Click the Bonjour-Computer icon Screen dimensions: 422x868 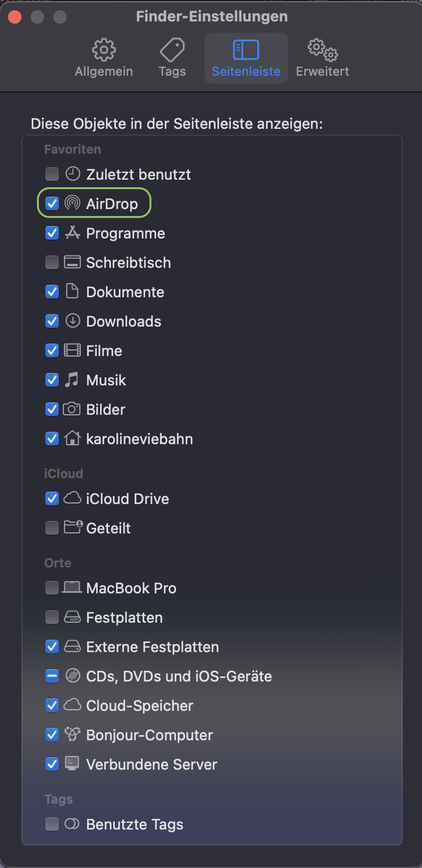72,735
